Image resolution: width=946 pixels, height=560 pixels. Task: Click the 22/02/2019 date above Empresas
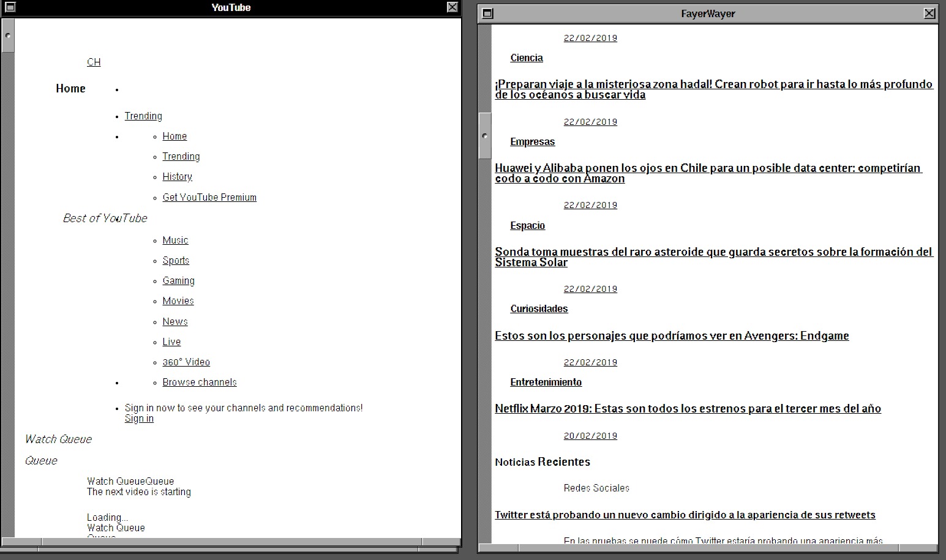590,122
